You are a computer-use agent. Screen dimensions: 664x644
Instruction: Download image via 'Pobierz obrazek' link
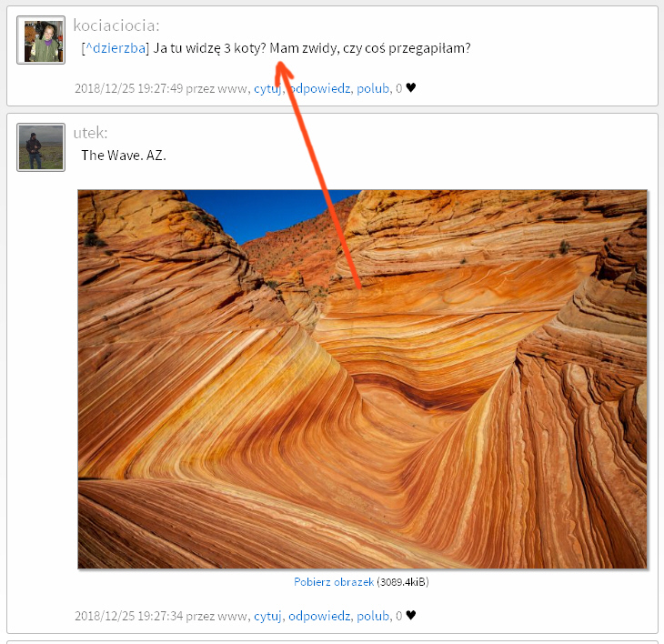334,582
